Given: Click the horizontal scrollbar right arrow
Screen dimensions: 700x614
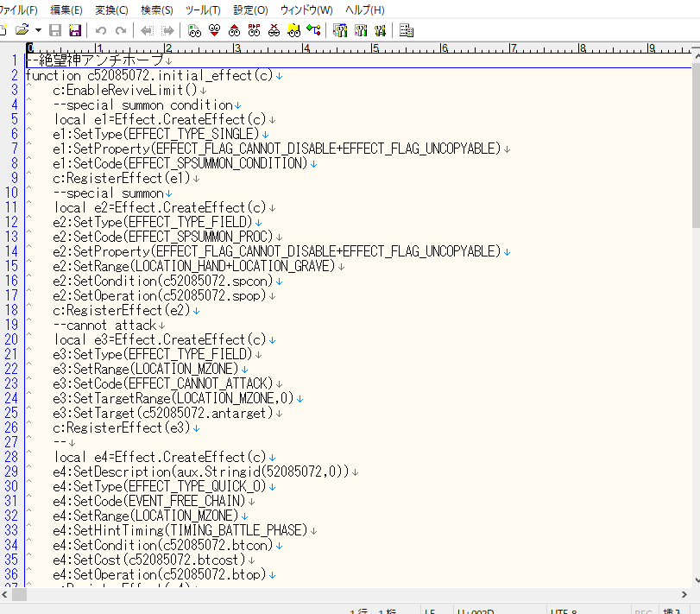Looking at the screenshot, I should [x=684, y=594].
